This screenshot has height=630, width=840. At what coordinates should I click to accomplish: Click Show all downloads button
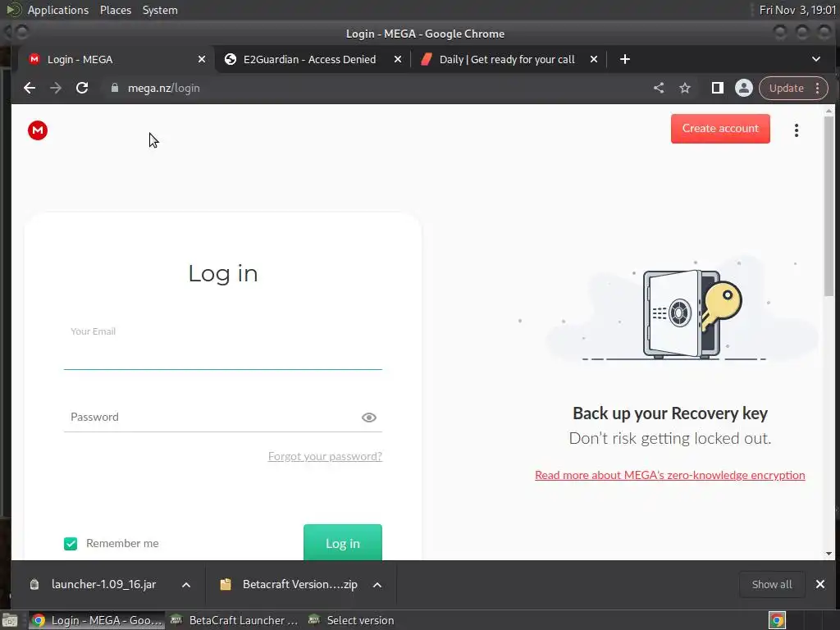pos(771,584)
